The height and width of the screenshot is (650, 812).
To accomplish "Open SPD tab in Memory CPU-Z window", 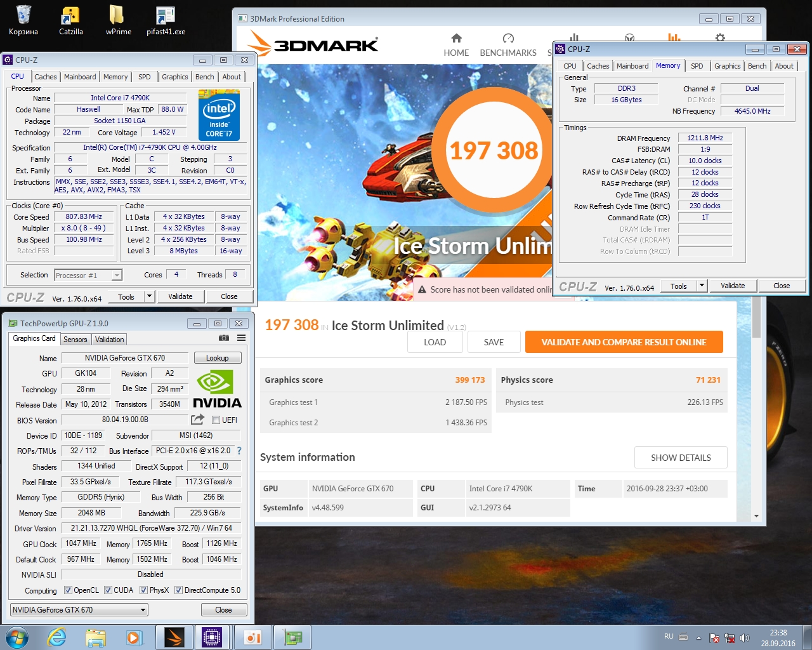I will [697, 66].
